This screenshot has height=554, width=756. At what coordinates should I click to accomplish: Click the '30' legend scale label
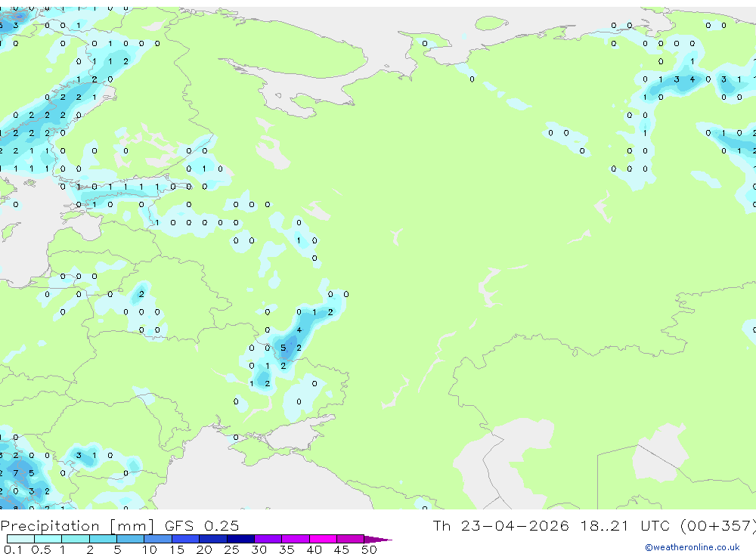pyautogui.click(x=259, y=549)
